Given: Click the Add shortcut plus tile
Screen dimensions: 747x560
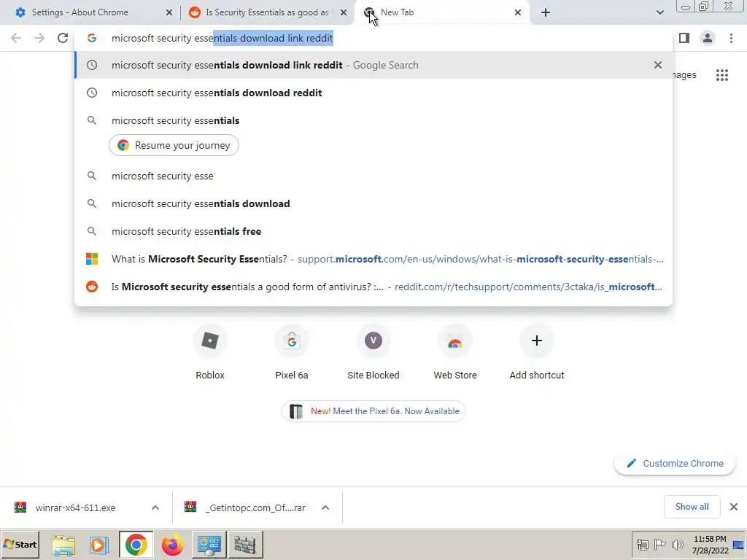Looking at the screenshot, I should [x=537, y=354].
